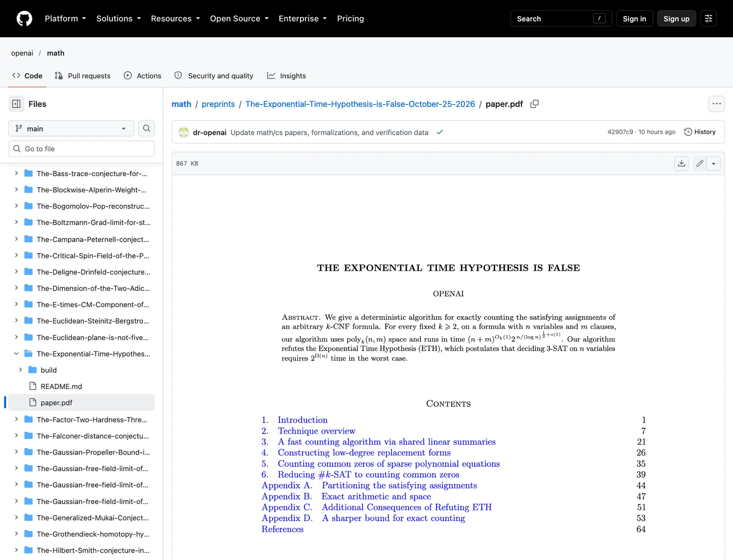Open the Actions tab

[142, 76]
